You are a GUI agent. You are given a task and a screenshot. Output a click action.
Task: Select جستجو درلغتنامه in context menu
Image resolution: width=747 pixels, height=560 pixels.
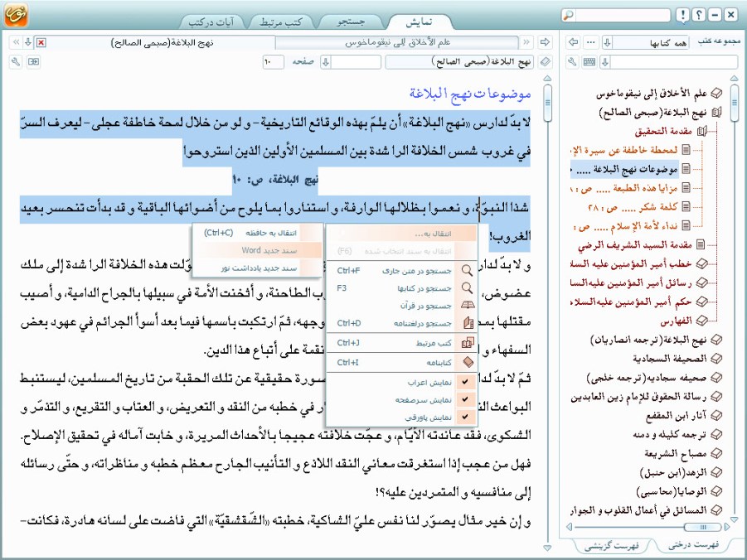[x=402, y=323]
